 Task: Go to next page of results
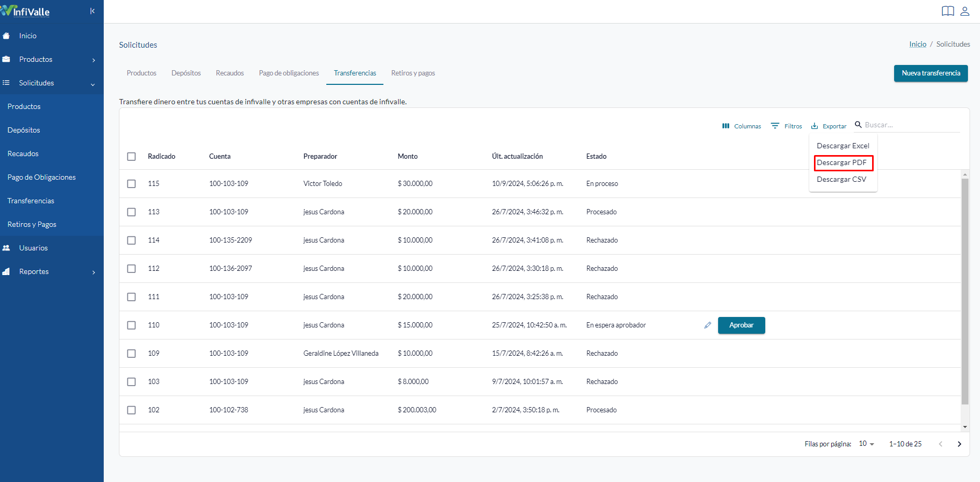(x=959, y=444)
